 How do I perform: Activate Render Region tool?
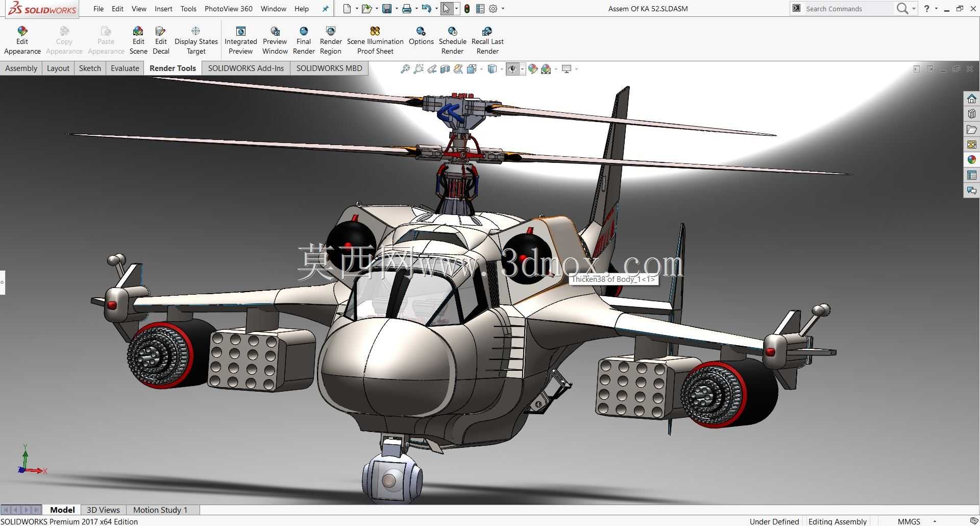[x=331, y=40]
